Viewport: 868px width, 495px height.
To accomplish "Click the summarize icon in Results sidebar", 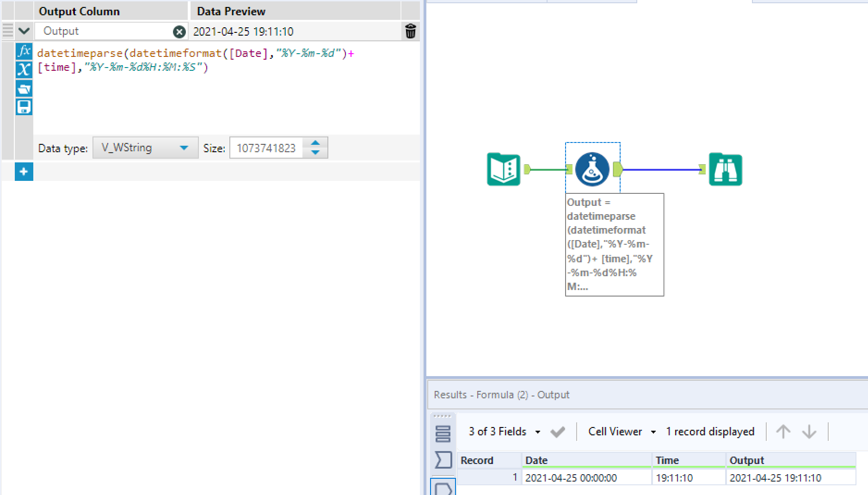I will pyautogui.click(x=443, y=460).
